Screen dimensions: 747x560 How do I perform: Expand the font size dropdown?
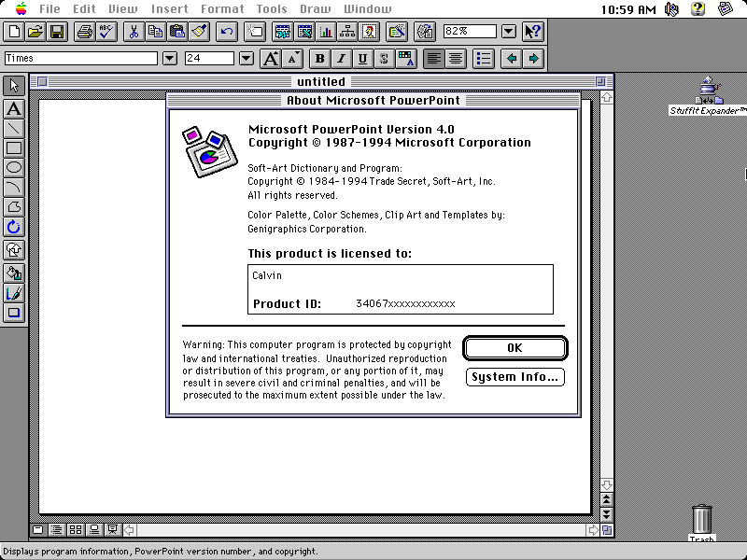247,59
